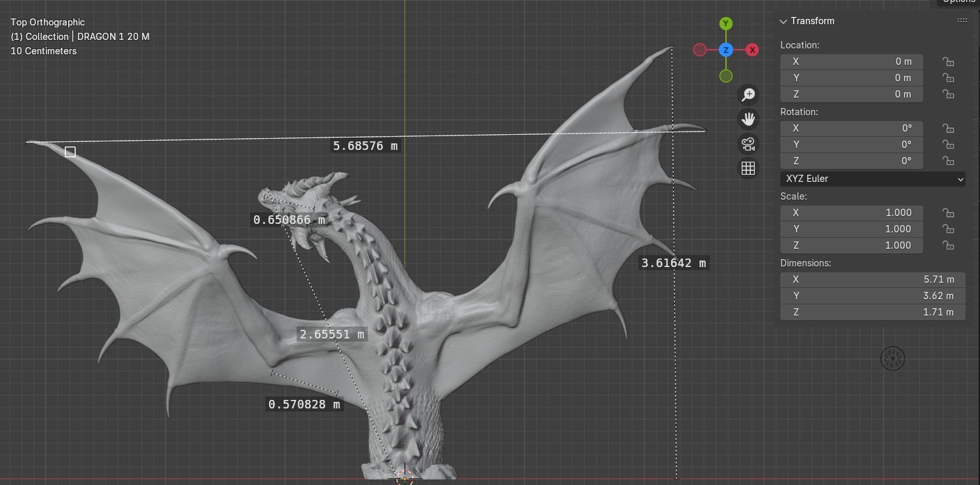Open the XYZ Euler rotation mode dropdown
The height and width of the screenshot is (485, 980).
[x=873, y=179]
